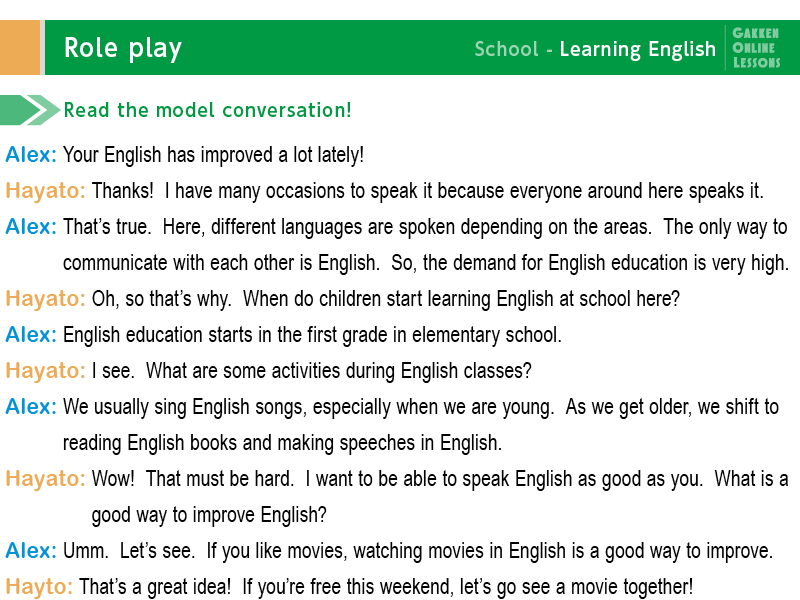Screen dimensions: 800x600
Task: Click Learning English in the header
Action: 637,49
